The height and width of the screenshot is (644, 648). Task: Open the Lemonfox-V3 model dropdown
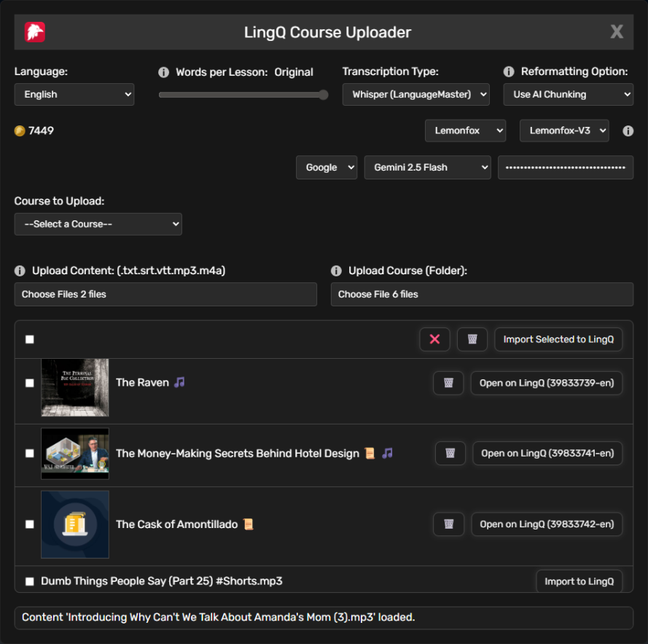(564, 131)
